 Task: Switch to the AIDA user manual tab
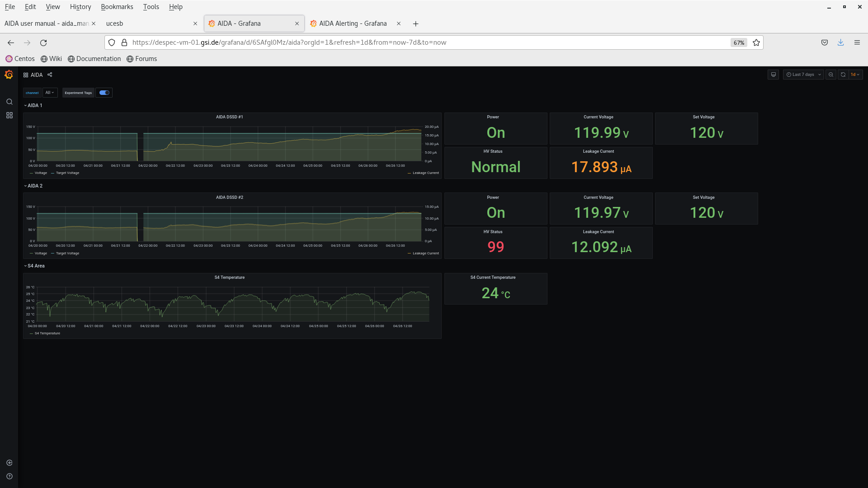click(50, 23)
